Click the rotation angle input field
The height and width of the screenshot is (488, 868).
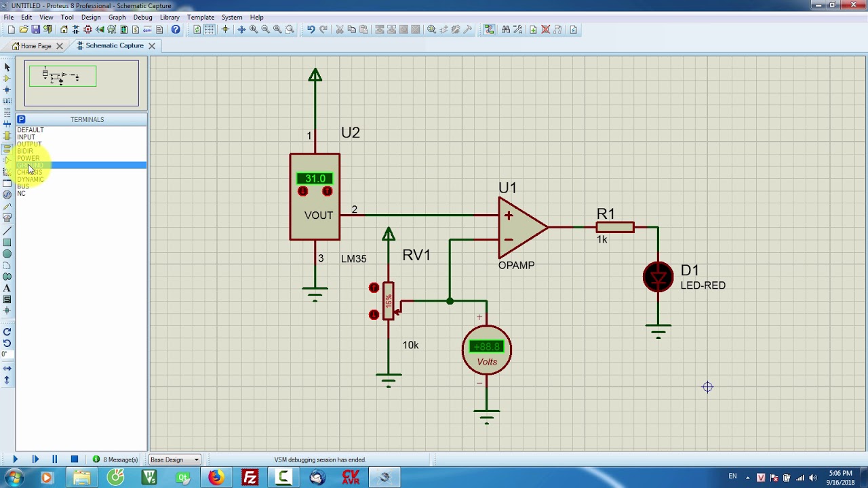pos(5,354)
